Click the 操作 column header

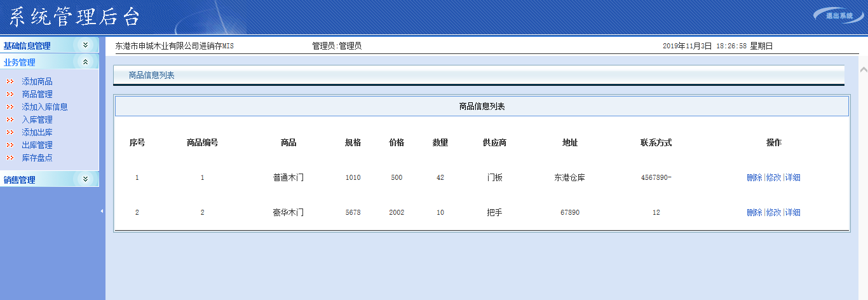click(773, 142)
